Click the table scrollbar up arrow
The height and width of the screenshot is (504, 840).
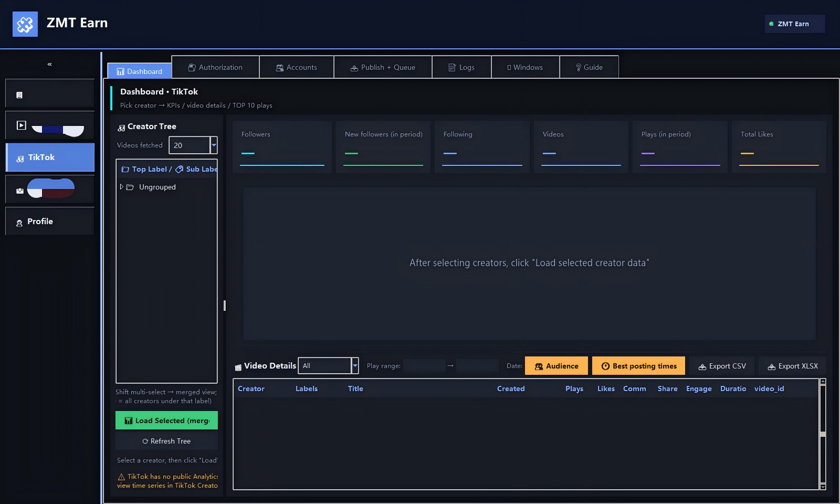823,382
